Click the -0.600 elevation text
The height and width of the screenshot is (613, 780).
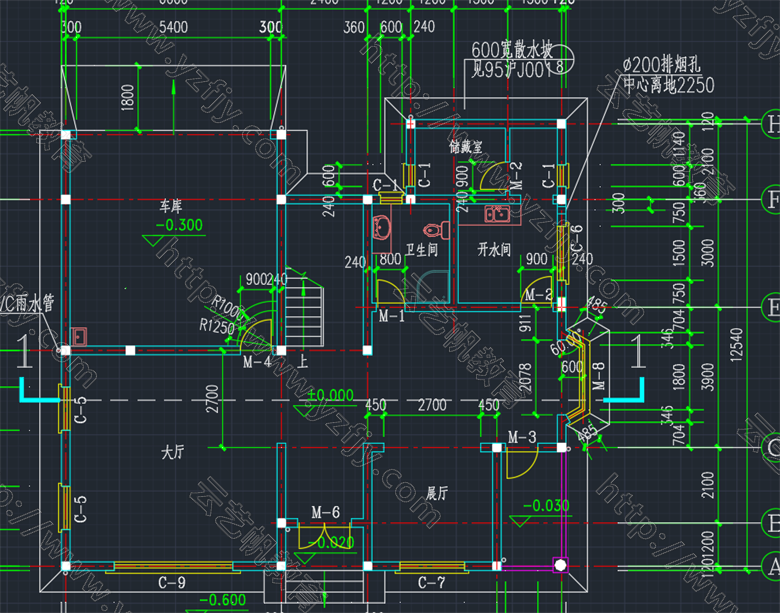(222, 600)
